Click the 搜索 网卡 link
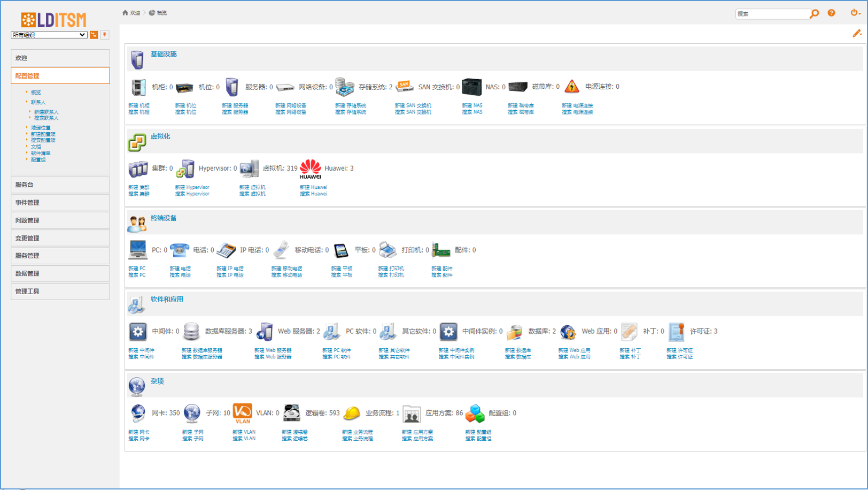Viewport: 868px width, 490px height. (139, 439)
